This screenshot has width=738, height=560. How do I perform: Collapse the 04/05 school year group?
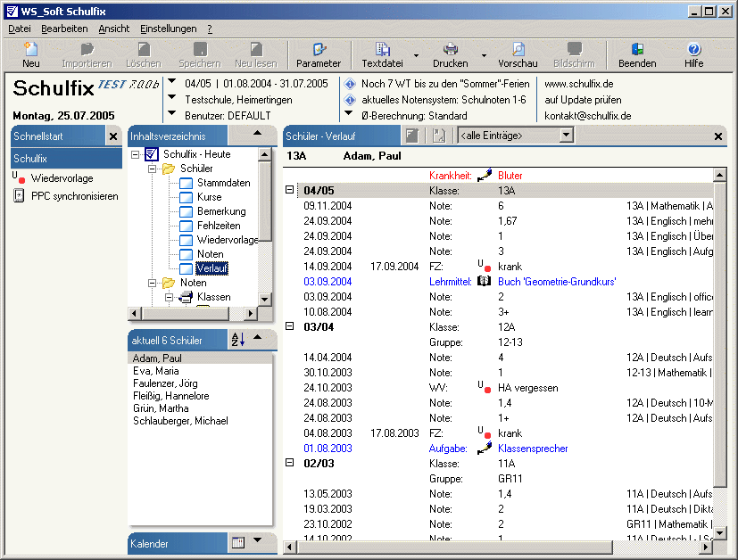[289, 190]
